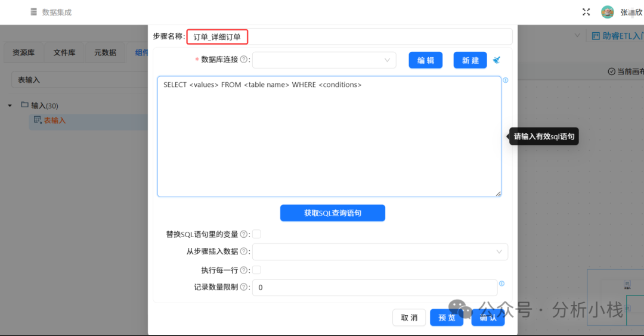644x336 pixels.
Task: Click help icon next to 执行每一行
Action: [243, 270]
